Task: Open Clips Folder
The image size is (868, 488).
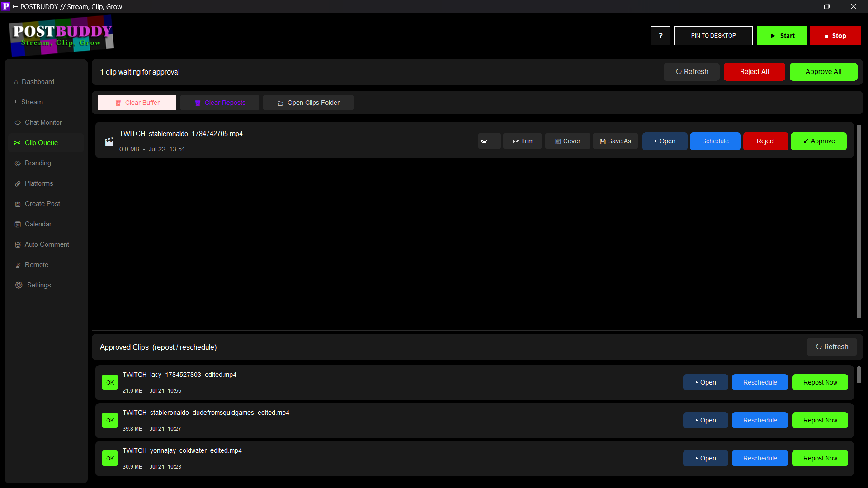Action: [308, 103]
